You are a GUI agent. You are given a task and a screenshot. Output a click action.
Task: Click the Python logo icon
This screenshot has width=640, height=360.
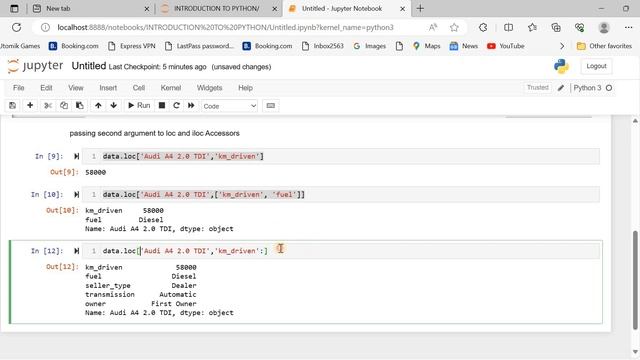[561, 66]
